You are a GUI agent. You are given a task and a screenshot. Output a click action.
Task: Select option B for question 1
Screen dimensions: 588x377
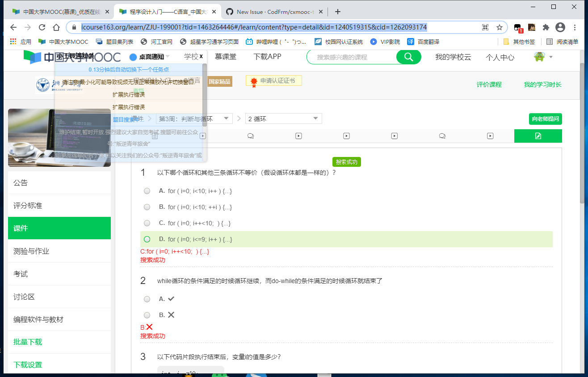point(147,207)
